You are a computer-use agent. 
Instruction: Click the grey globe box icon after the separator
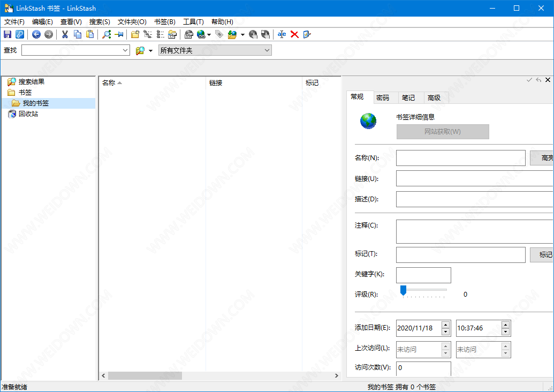(x=188, y=34)
